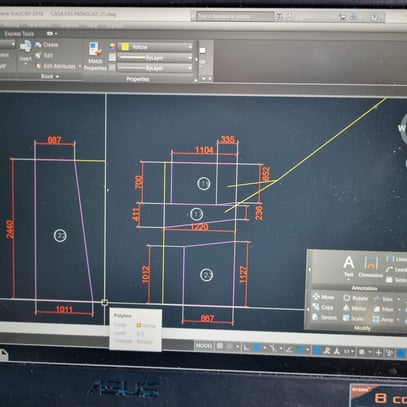Open the Edit Attributes dropdown arrow
407x407 pixels.
tap(80, 66)
